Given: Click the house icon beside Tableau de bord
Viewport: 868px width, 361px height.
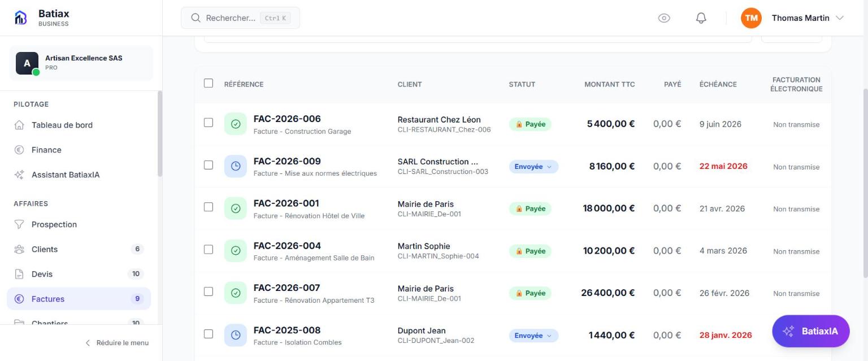Looking at the screenshot, I should click(x=19, y=125).
